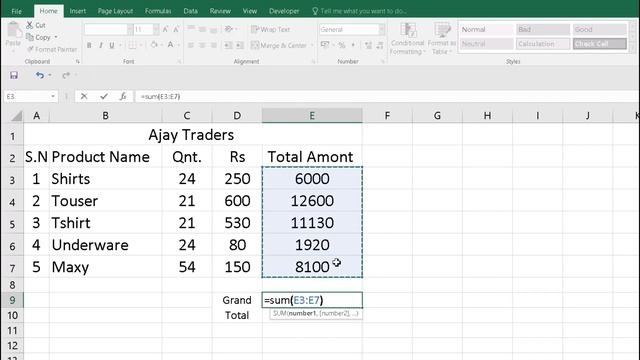Image resolution: width=640 pixels, height=360 pixels.
Task: Open the General number format dropdown
Action: [382, 29]
